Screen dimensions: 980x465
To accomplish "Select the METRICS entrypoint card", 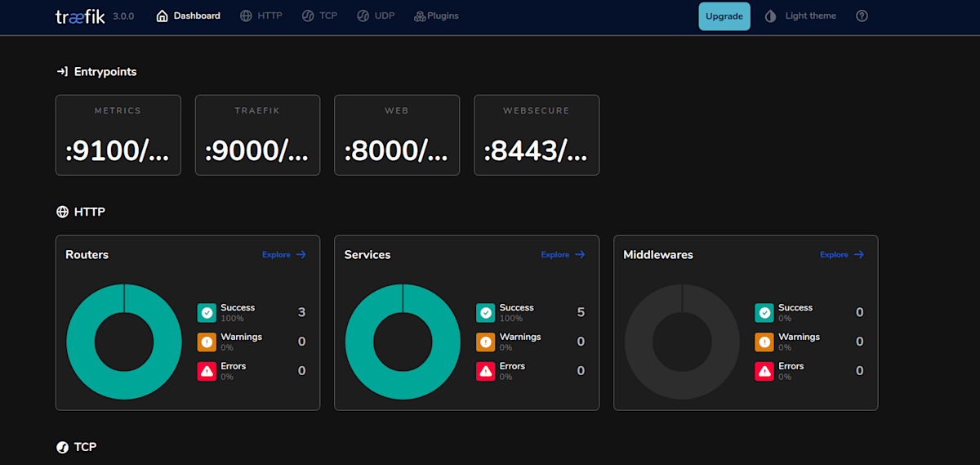I will [118, 135].
